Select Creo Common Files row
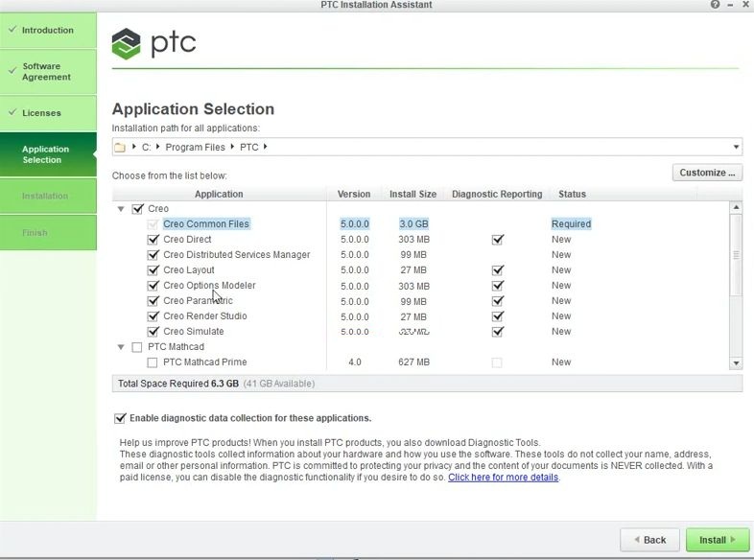Image resolution: width=754 pixels, height=560 pixels. 421,224
